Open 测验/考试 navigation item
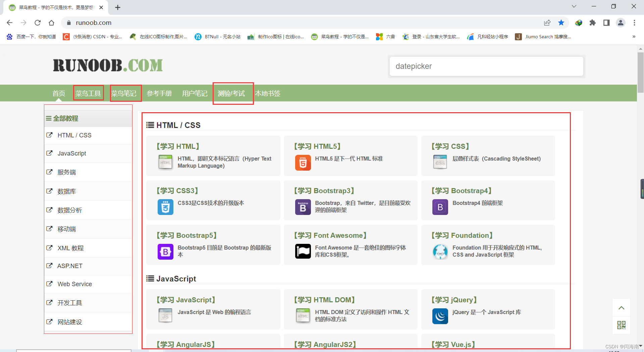The height and width of the screenshot is (352, 644). (x=231, y=93)
